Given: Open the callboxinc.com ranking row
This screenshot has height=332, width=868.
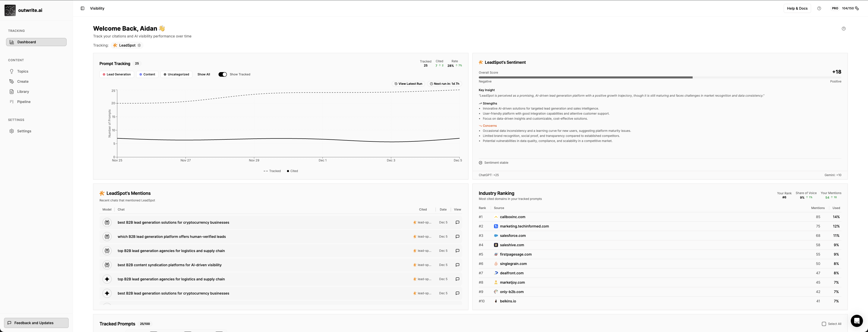Looking at the screenshot, I should point(512,217).
